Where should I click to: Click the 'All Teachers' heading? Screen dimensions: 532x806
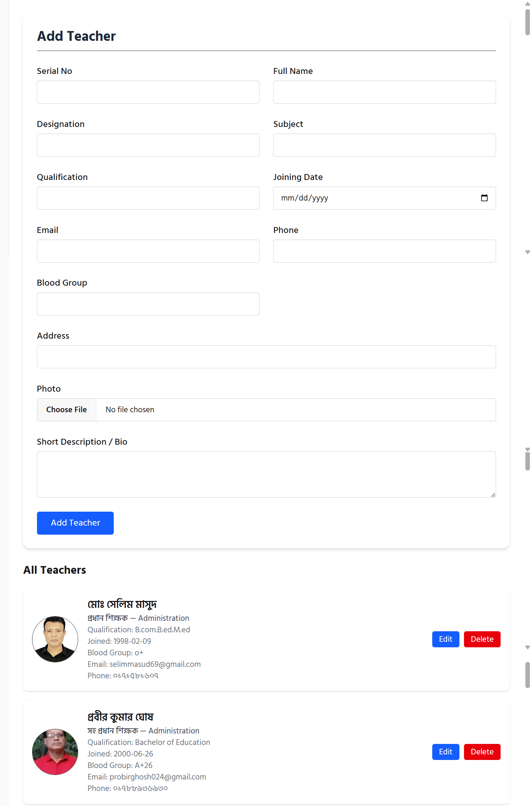(55, 570)
